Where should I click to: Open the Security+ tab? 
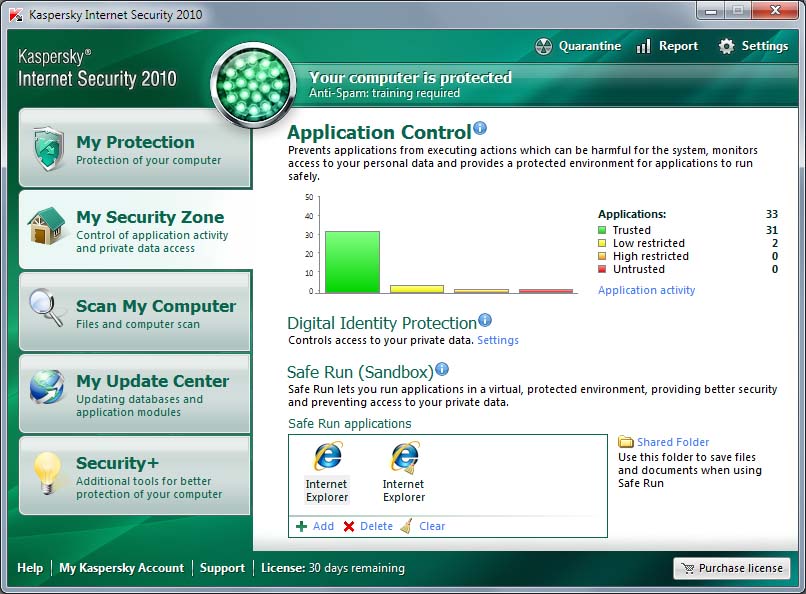135,476
